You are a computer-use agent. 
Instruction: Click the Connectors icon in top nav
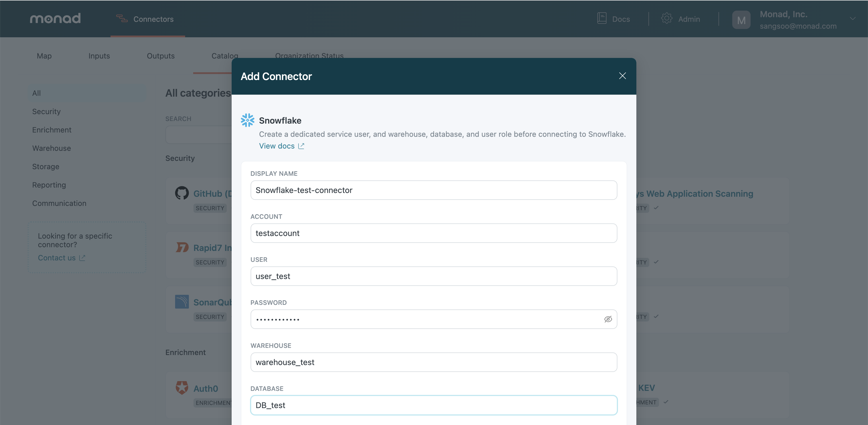coord(122,19)
